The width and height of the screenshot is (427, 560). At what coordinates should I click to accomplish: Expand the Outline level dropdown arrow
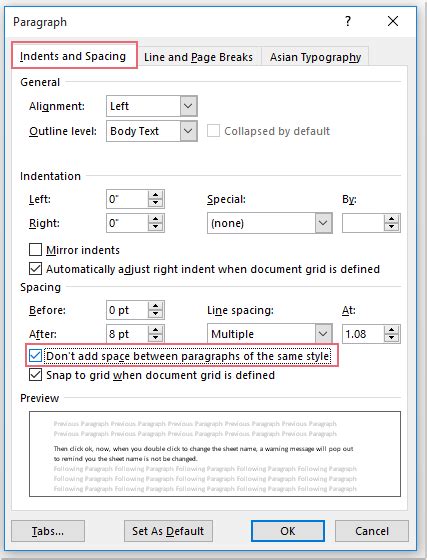[188, 131]
